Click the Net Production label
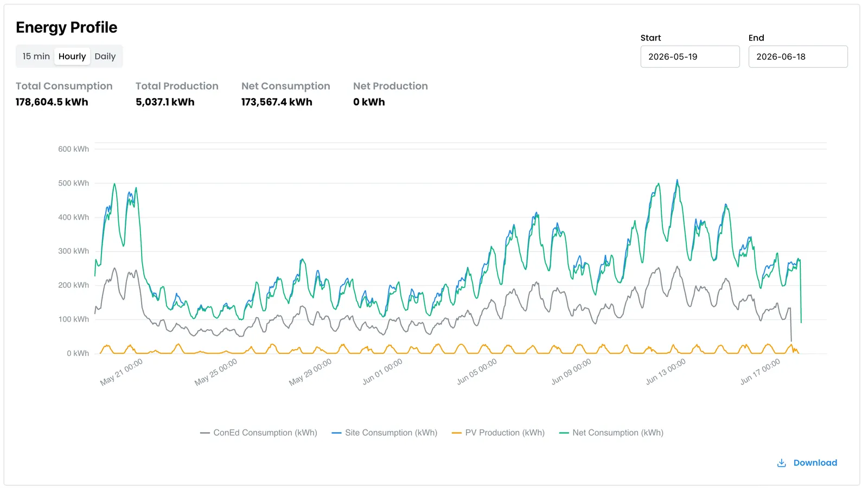The width and height of the screenshot is (868, 488). tap(391, 86)
